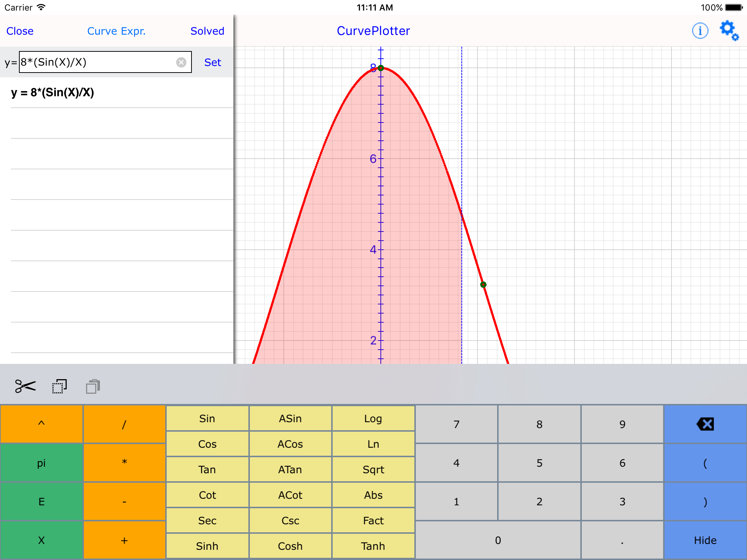Tap digit 6 key
Screen dimensions: 747x560
point(622,463)
